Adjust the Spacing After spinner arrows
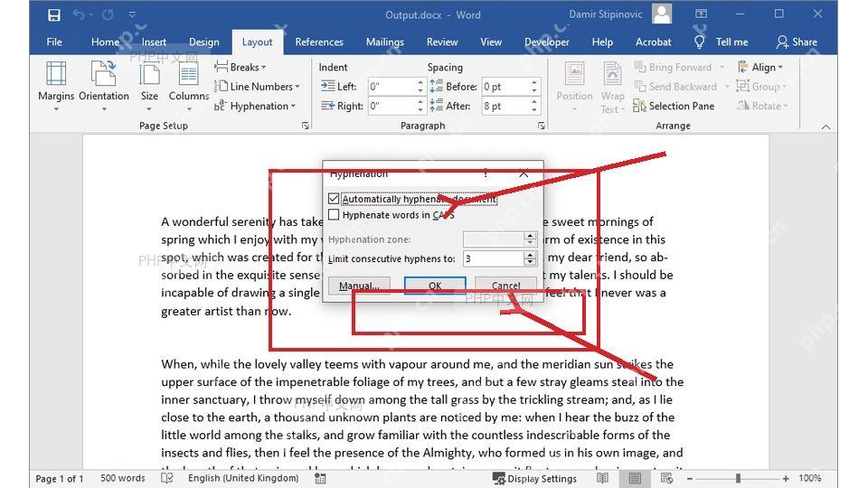The width and height of the screenshot is (868, 488). point(534,106)
